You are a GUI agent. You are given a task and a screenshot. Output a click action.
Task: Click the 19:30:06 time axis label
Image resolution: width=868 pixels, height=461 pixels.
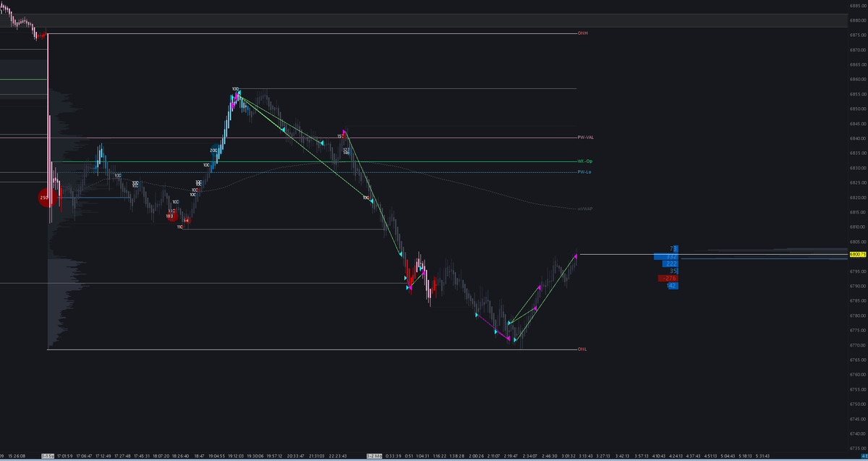pyautogui.click(x=255, y=457)
